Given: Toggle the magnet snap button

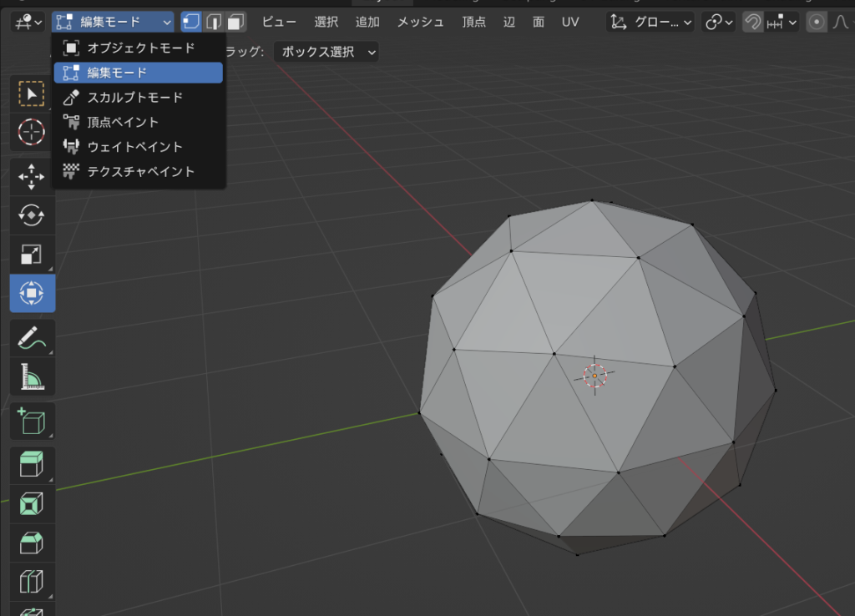Looking at the screenshot, I should (752, 22).
